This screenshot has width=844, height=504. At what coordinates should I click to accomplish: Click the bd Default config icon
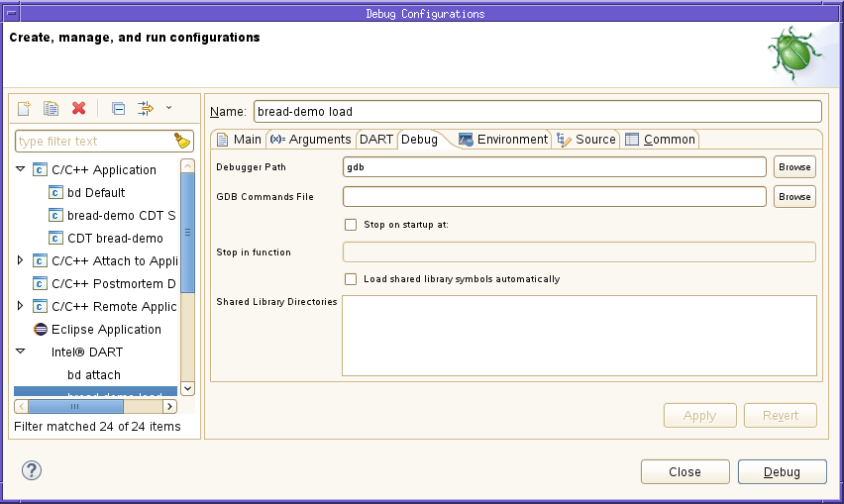click(55, 192)
